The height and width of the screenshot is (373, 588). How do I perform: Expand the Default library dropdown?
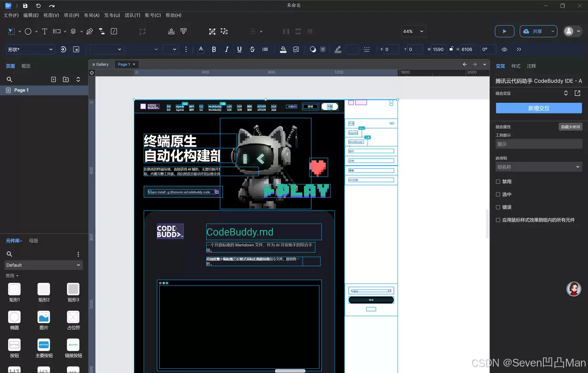44,265
